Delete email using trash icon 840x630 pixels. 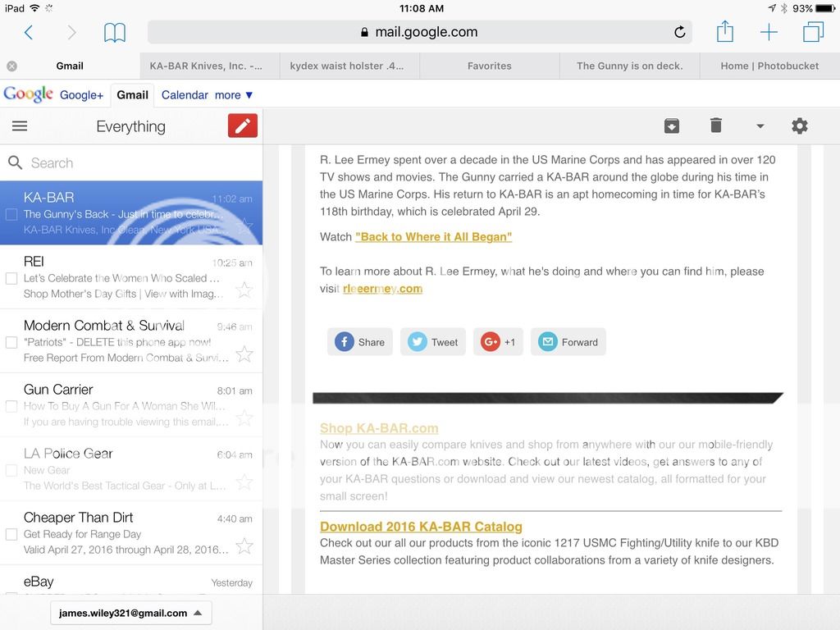tap(715, 126)
